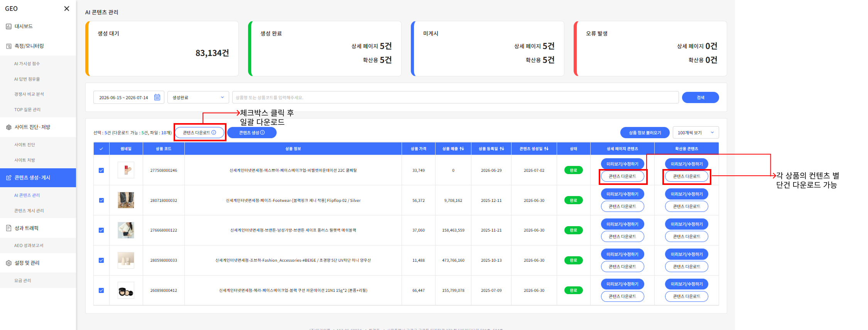Screen dimensions: 868x330
Task: Open the 100개씩 보기 page size dropdown
Action: (696, 132)
